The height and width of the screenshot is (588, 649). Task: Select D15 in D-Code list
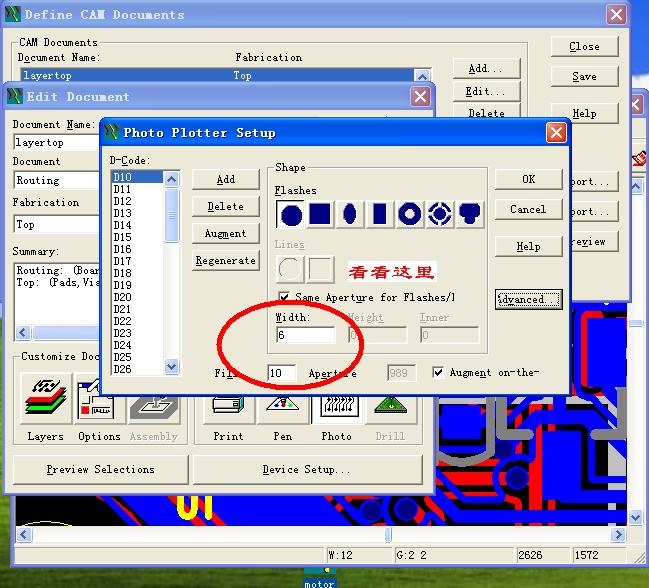click(137, 237)
